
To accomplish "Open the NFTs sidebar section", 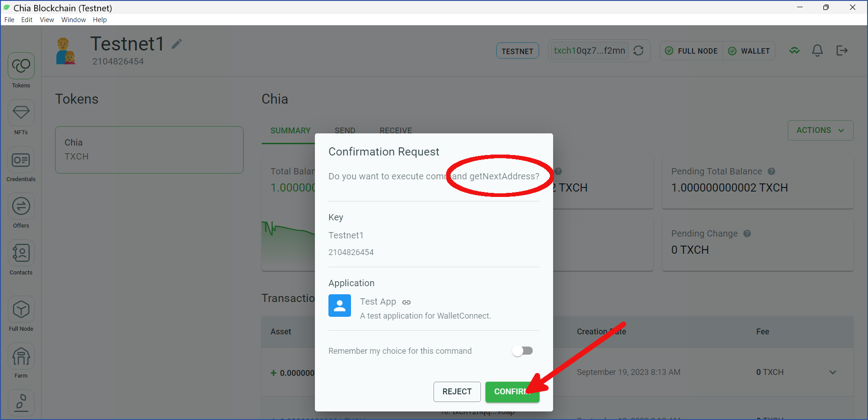I will [x=21, y=113].
